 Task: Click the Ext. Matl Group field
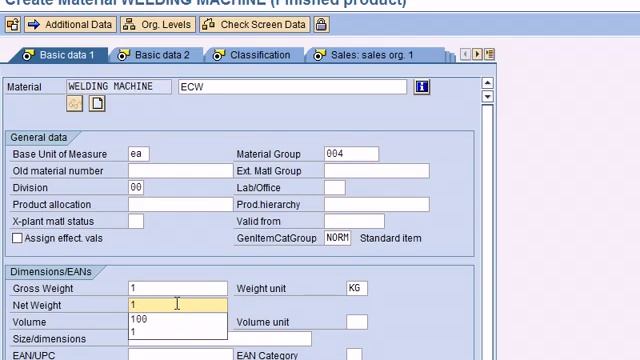click(x=377, y=171)
